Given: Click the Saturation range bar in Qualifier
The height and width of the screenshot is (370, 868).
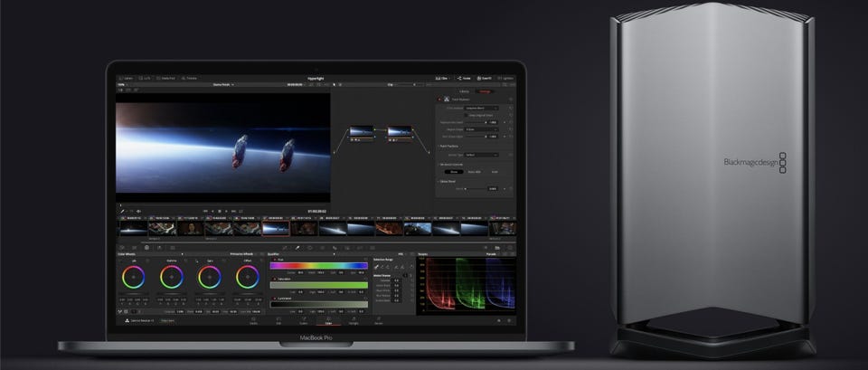Looking at the screenshot, I should coord(319,285).
